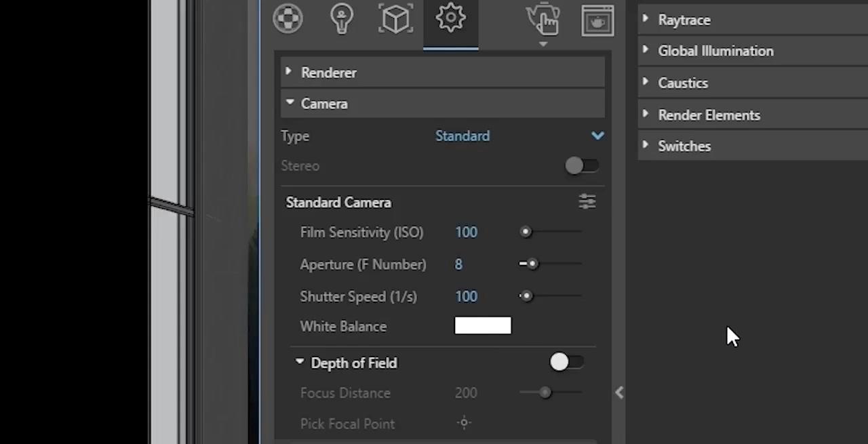Open the Geometry cube icon
The height and width of the screenshot is (444, 868).
pos(395,18)
